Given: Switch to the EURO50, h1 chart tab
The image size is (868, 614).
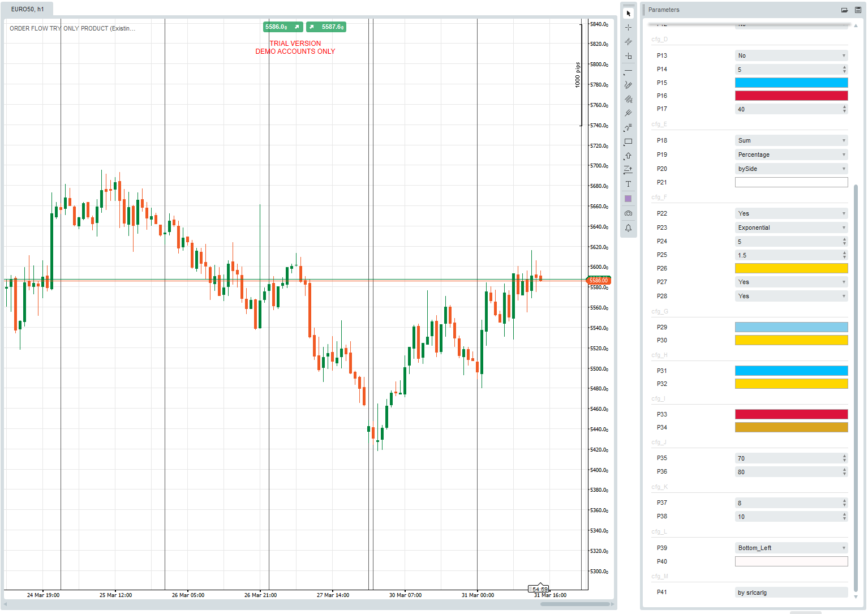Looking at the screenshot, I should (x=26, y=9).
